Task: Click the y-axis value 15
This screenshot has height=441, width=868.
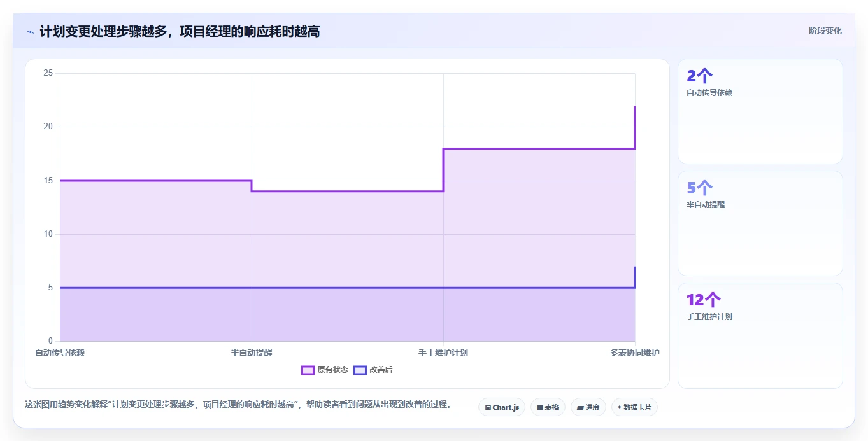Action: click(48, 181)
